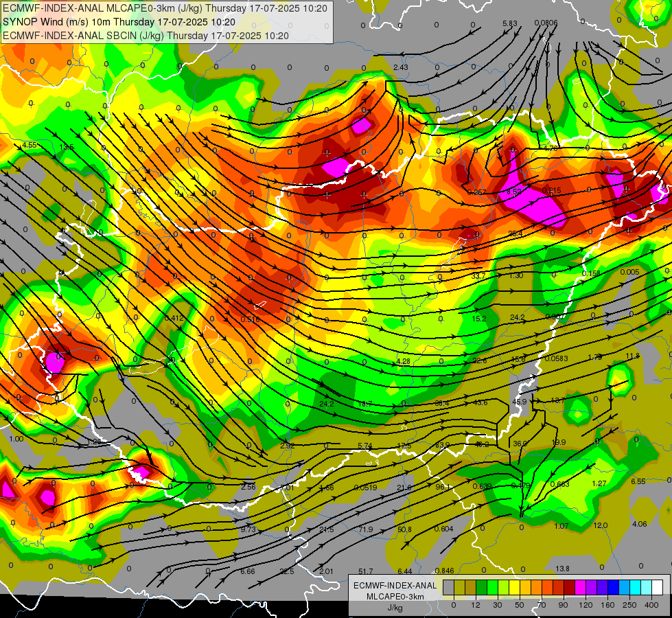Click the purple legend swatch after magenta
This screenshot has width=672, height=618.
592,587
